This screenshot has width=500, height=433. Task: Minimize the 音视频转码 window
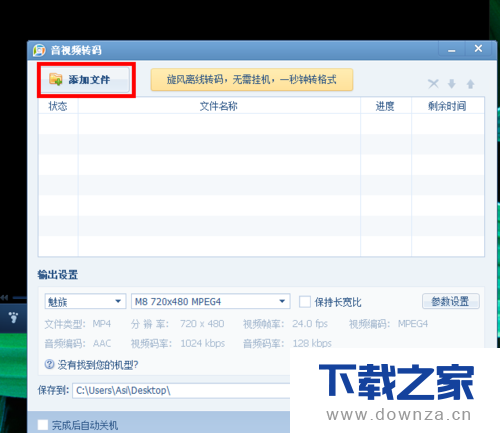[x=452, y=50]
